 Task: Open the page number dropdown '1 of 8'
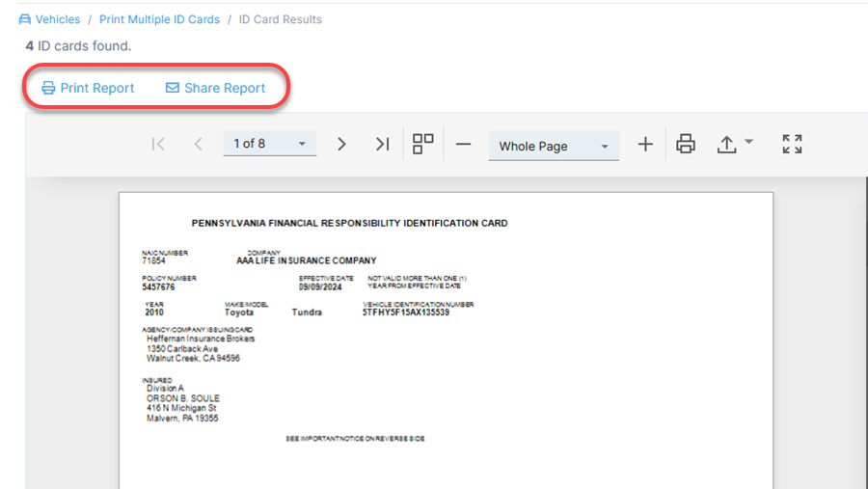270,144
